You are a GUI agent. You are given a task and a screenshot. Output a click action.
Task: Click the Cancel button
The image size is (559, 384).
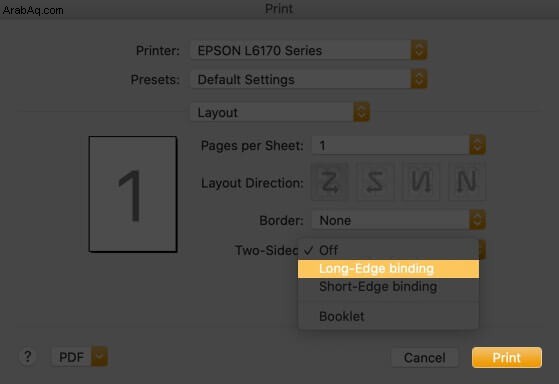pyautogui.click(x=425, y=357)
